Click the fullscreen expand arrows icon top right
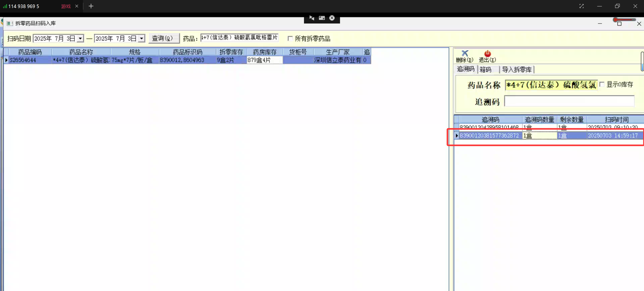This screenshot has height=291, width=644. point(581,6)
